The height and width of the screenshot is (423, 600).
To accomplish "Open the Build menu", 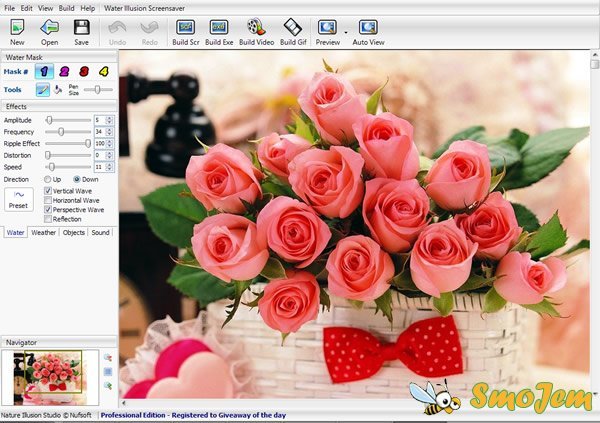I will 66,8.
